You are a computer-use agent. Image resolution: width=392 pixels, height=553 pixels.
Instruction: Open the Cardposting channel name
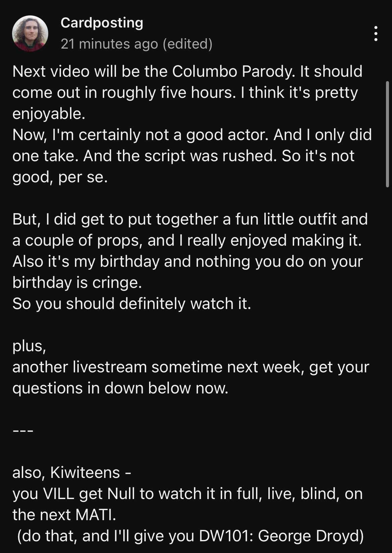102,23
